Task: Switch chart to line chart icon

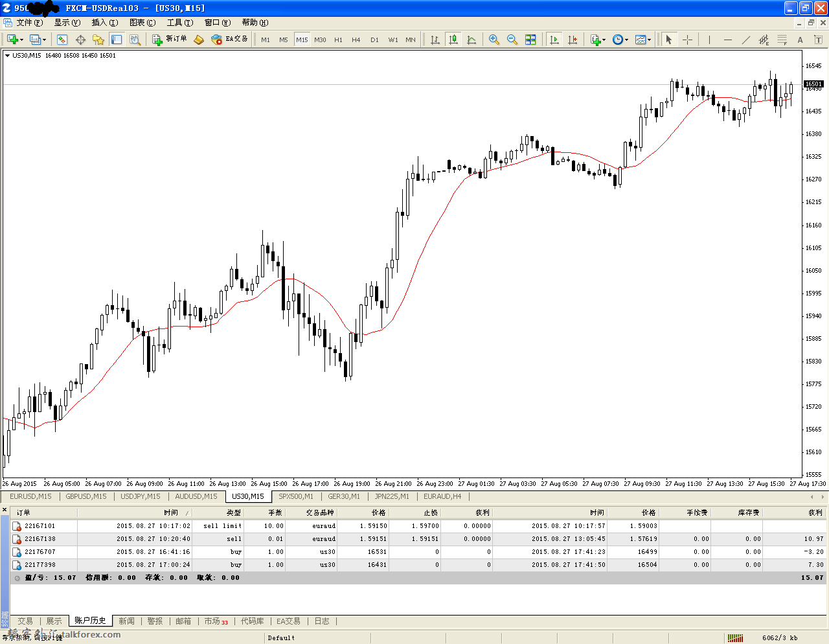Action: point(471,40)
